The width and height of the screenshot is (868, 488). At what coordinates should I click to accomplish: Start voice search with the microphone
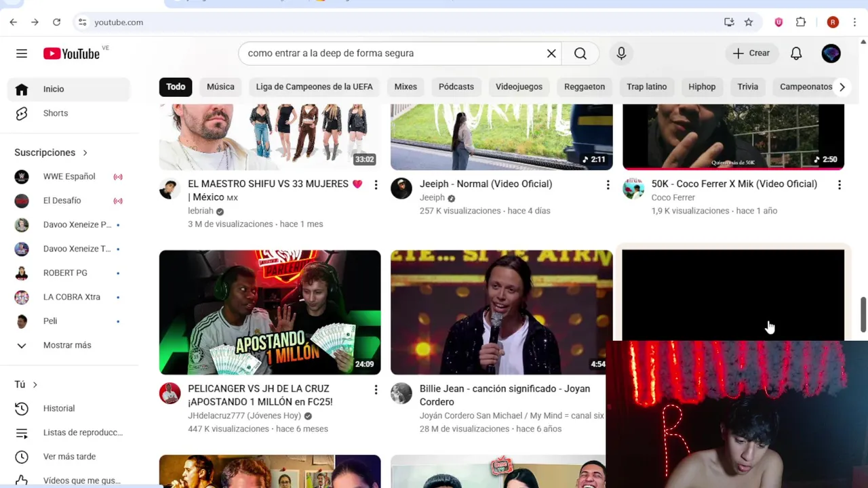pyautogui.click(x=621, y=54)
